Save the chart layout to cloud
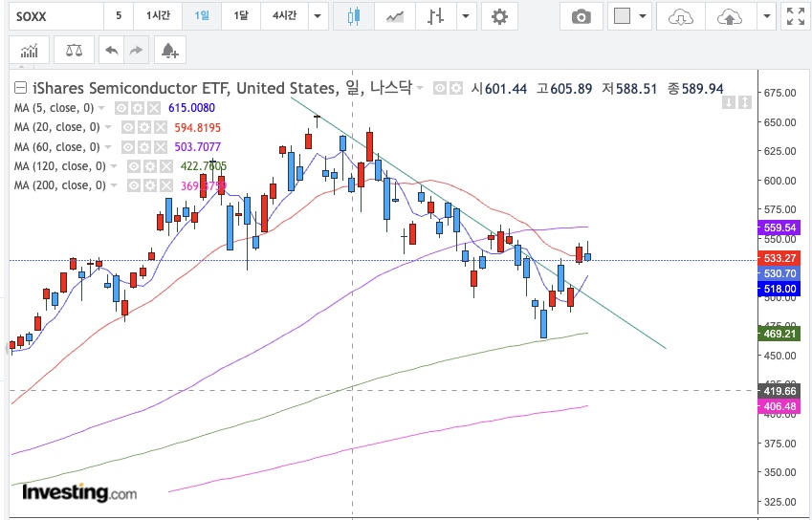This screenshot has width=812, height=520. [729, 16]
